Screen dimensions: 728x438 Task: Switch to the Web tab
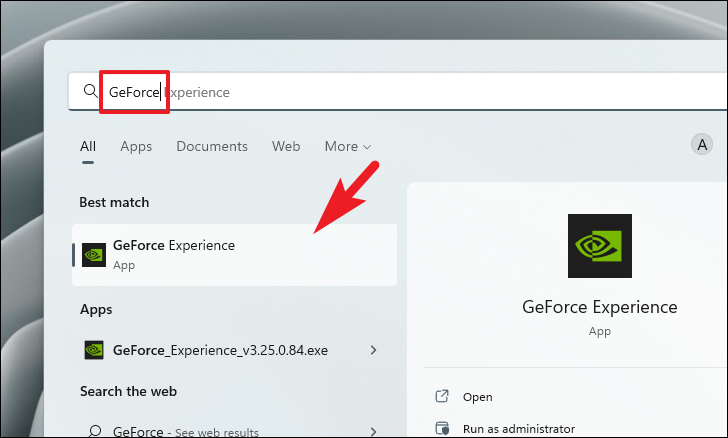click(x=286, y=146)
